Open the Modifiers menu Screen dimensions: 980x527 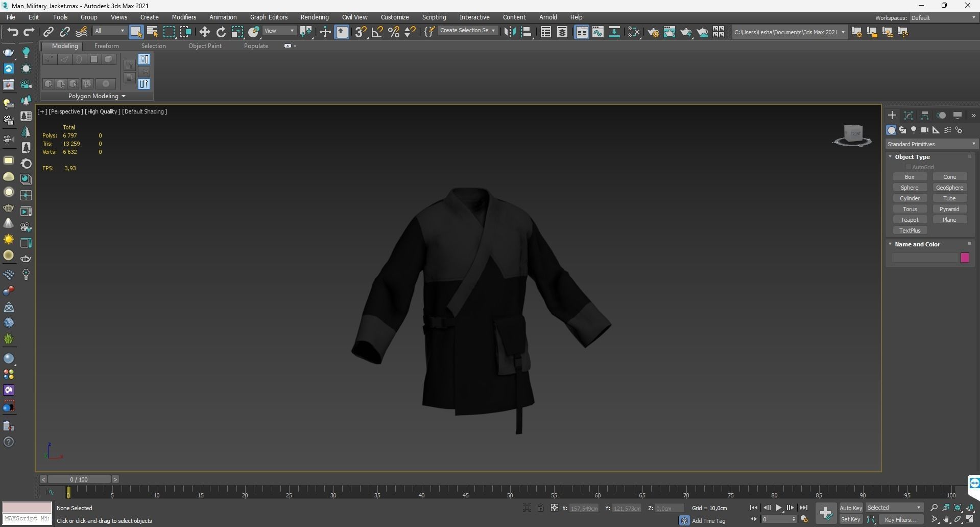click(x=184, y=17)
